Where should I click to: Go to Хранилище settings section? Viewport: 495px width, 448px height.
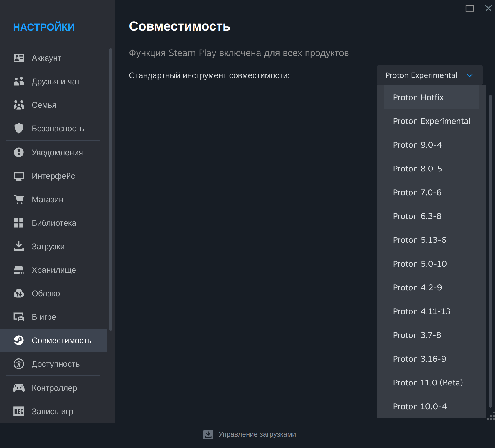click(x=54, y=270)
